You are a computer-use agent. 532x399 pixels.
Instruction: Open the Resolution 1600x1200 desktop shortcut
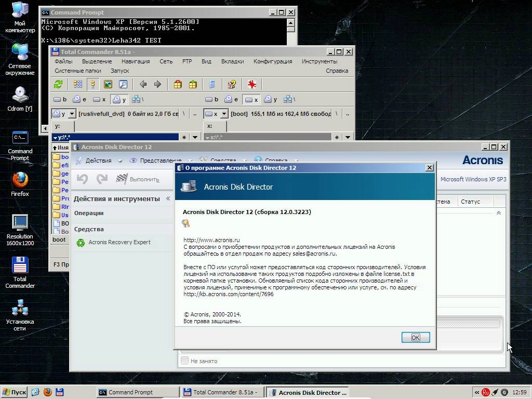[x=20, y=230]
